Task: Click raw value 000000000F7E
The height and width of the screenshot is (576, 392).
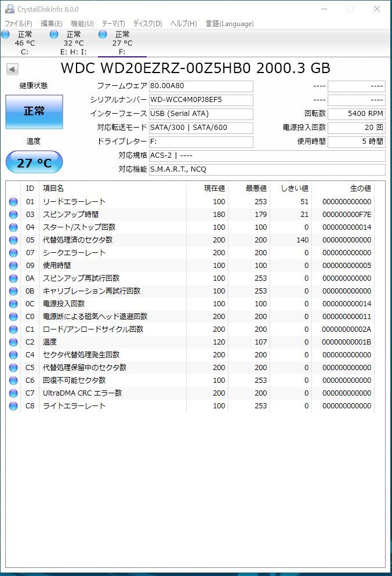Action: 347,215
